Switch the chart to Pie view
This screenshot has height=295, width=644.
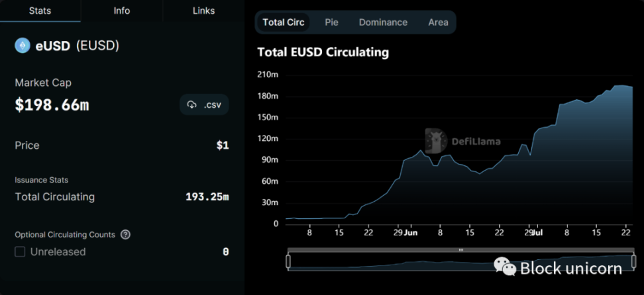tap(331, 22)
